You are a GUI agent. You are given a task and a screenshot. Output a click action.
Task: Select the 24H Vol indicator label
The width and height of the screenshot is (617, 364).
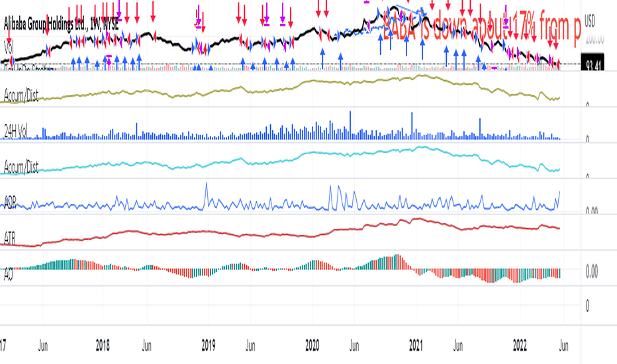click(16, 132)
